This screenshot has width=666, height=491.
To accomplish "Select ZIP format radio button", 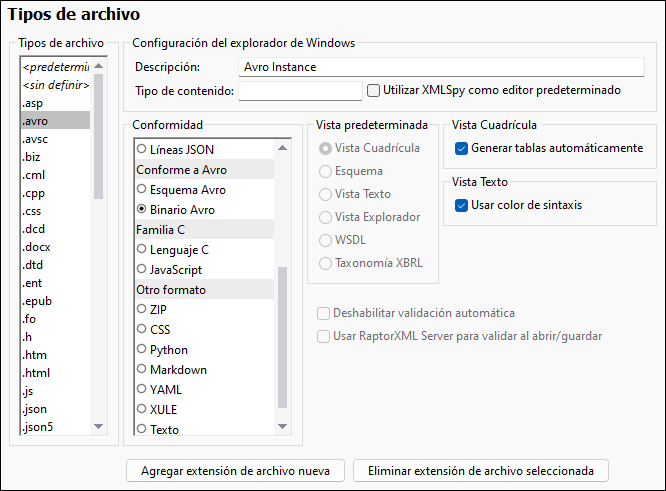I will tap(141, 309).
